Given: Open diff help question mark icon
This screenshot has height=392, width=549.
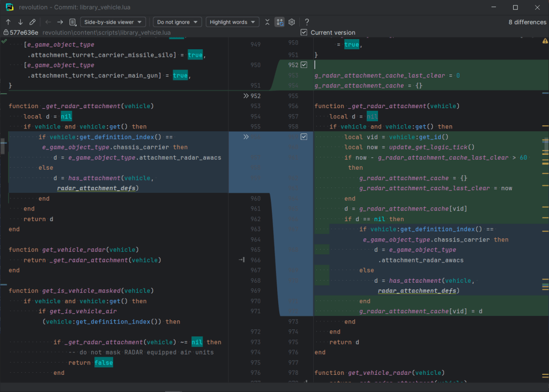Looking at the screenshot, I should tap(307, 22).
